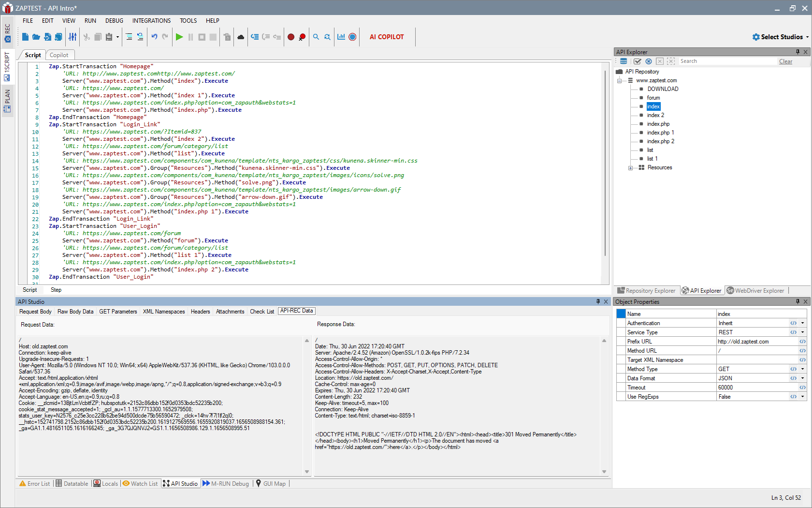The height and width of the screenshot is (508, 812).
Task: Create a new script file
Action: coord(25,37)
